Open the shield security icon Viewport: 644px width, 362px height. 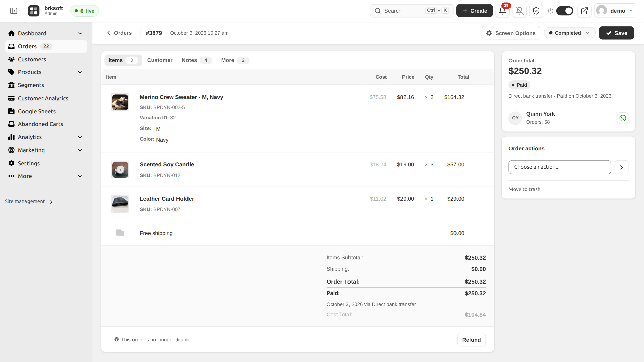536,11
